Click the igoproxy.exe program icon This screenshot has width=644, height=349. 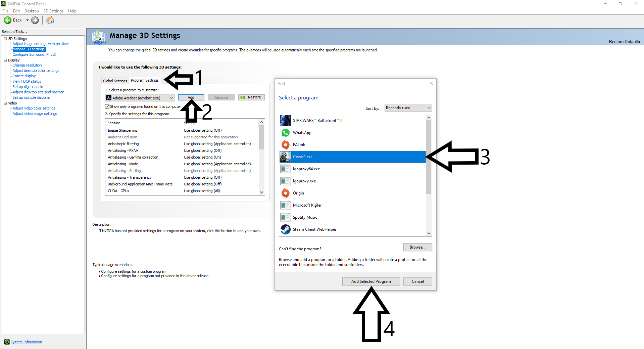[x=286, y=181]
